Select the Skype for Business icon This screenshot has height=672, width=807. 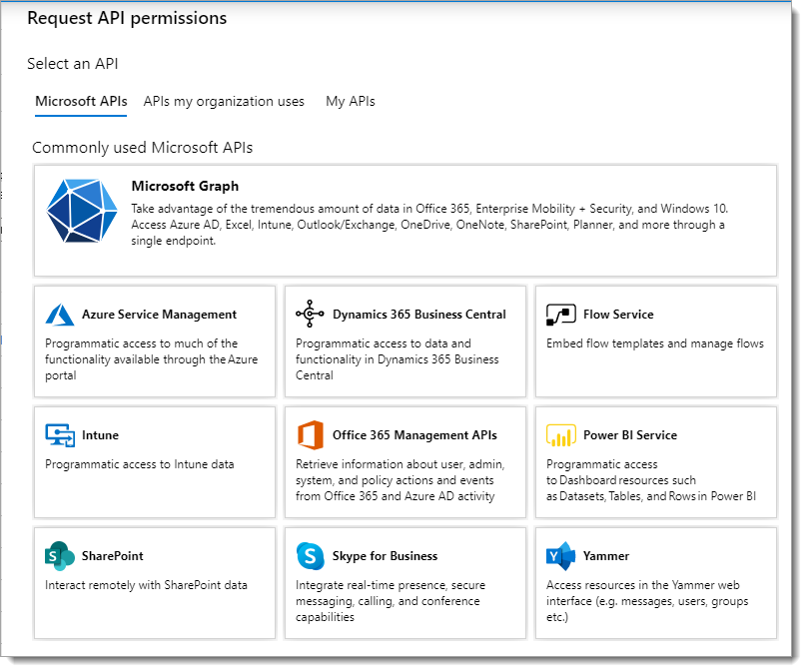(311, 556)
